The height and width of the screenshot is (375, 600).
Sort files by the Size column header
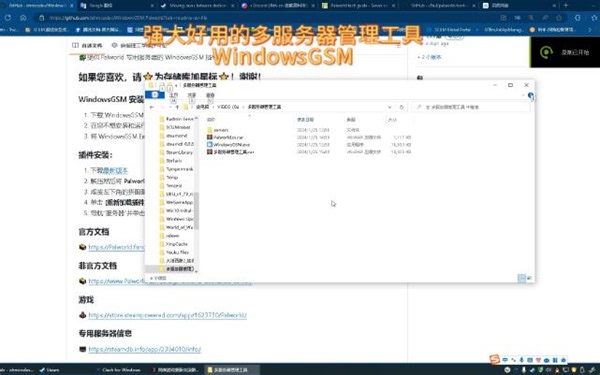pyautogui.click(x=392, y=120)
